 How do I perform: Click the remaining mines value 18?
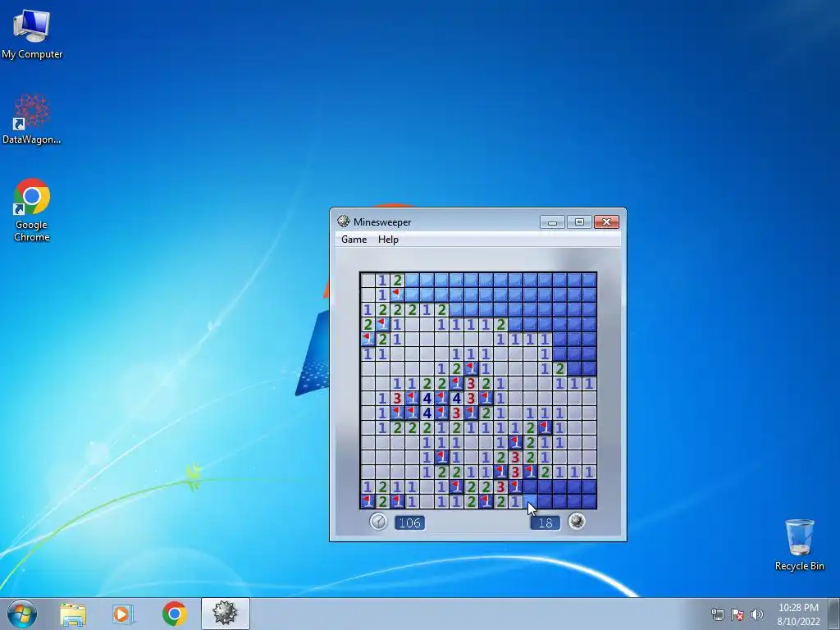pos(546,523)
